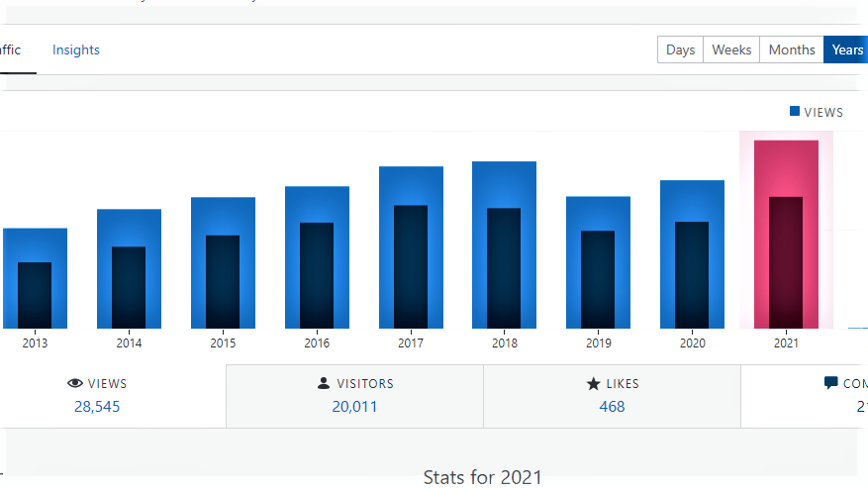Open the Likes count 468

point(612,406)
